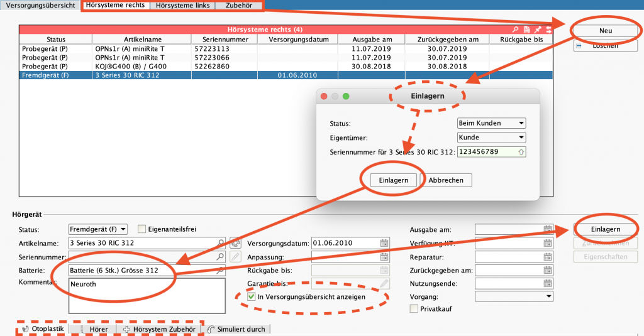Image resolution: width=644 pixels, height=336 pixels.
Task: Click the swap arrows icon in the red table header
Action: 548,30
